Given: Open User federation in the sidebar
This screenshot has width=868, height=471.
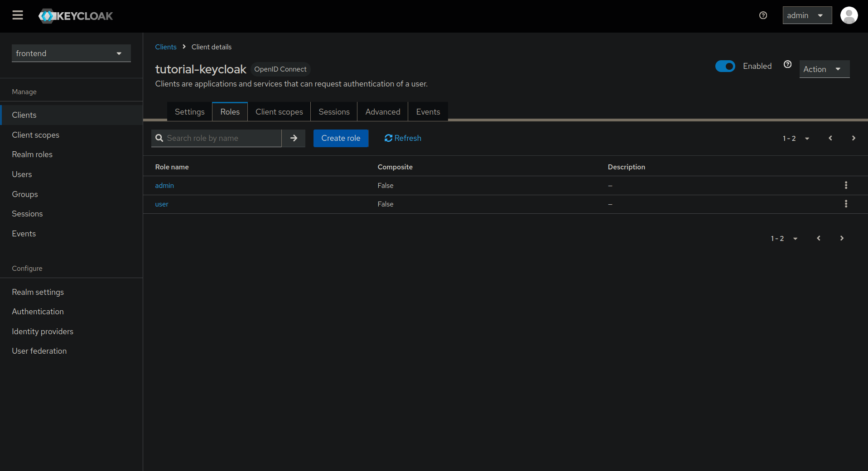Looking at the screenshot, I should [71, 351].
